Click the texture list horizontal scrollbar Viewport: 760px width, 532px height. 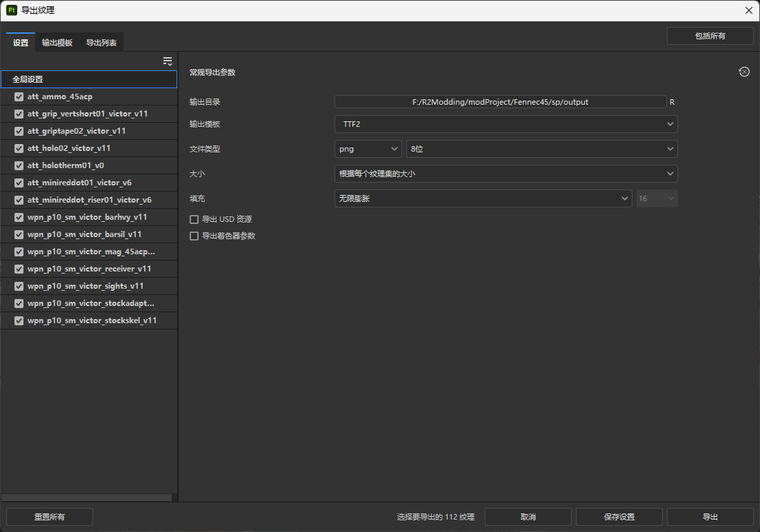86,497
